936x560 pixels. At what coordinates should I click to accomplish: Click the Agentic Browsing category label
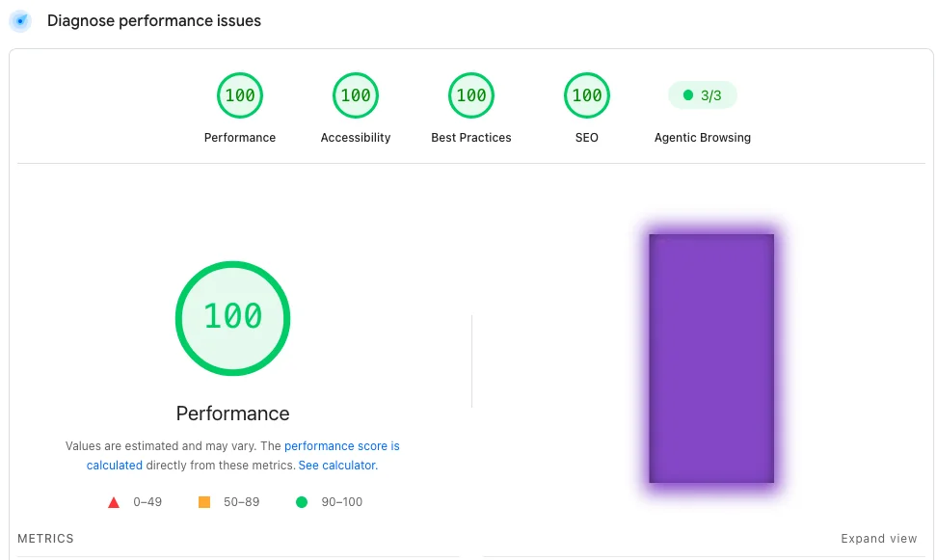(x=703, y=137)
